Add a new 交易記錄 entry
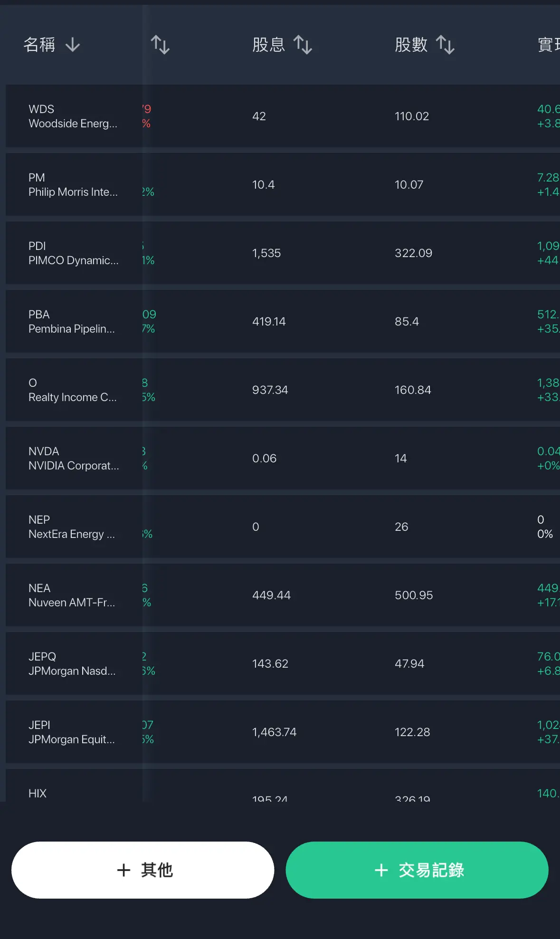Viewport: 560px width, 939px height. pyautogui.click(x=417, y=870)
